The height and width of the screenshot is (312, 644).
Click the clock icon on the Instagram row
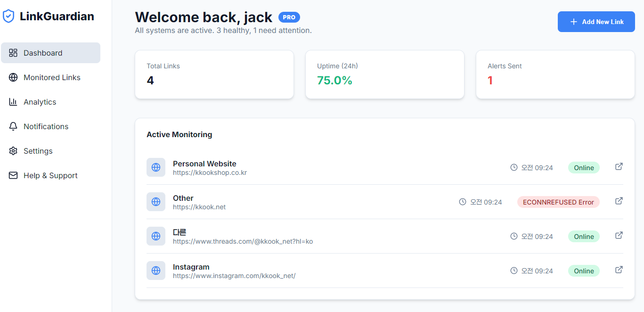click(514, 271)
